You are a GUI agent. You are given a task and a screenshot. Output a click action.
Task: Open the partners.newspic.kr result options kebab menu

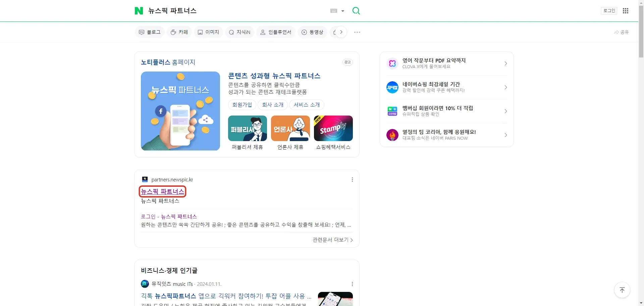coord(352,180)
